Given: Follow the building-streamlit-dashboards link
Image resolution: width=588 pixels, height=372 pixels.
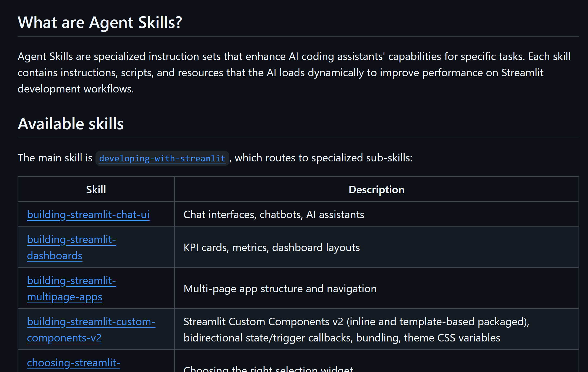Looking at the screenshot, I should coord(71,240).
